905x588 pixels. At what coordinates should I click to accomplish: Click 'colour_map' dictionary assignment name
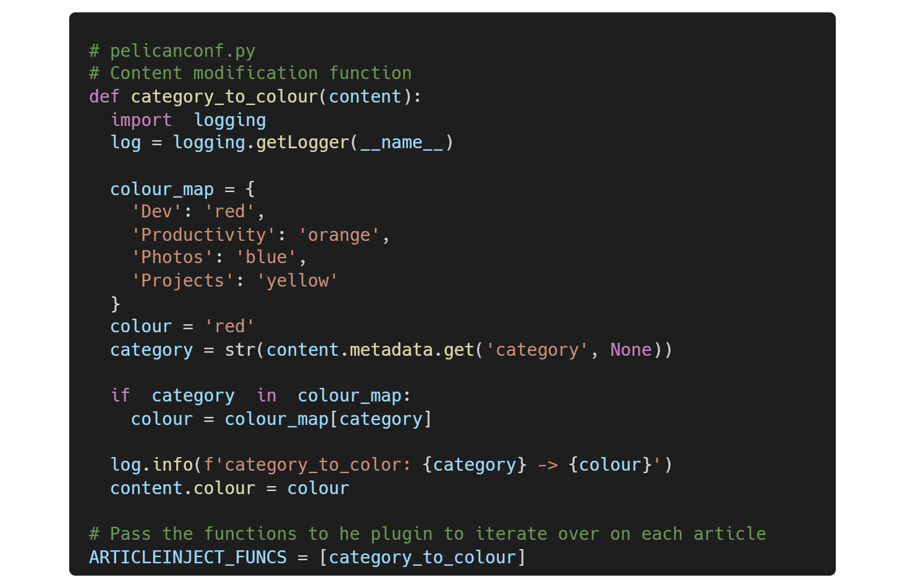coord(162,189)
